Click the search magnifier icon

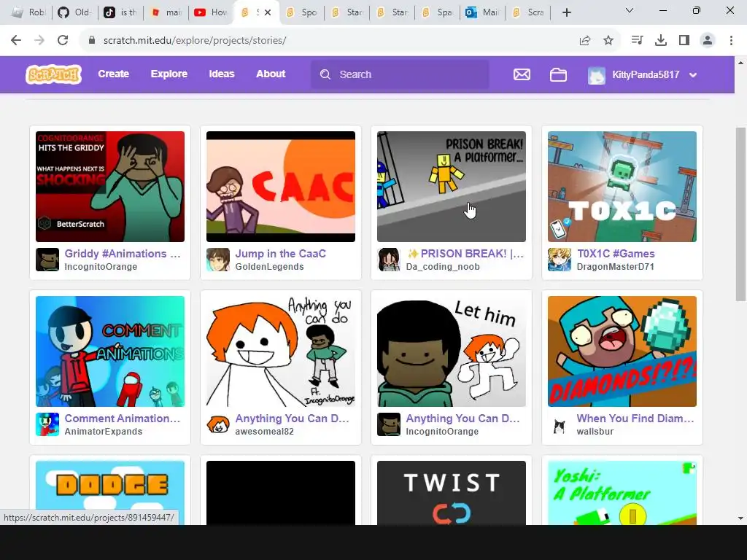tap(325, 74)
